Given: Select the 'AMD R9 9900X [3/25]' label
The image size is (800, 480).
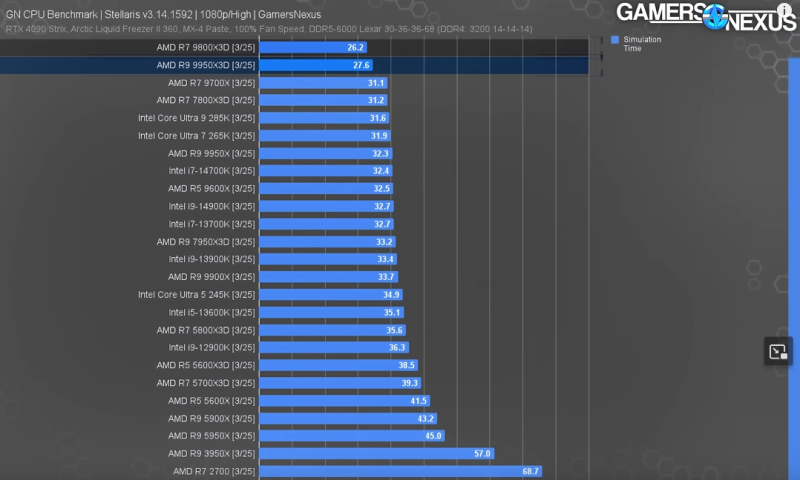Looking at the screenshot, I should point(212,277).
